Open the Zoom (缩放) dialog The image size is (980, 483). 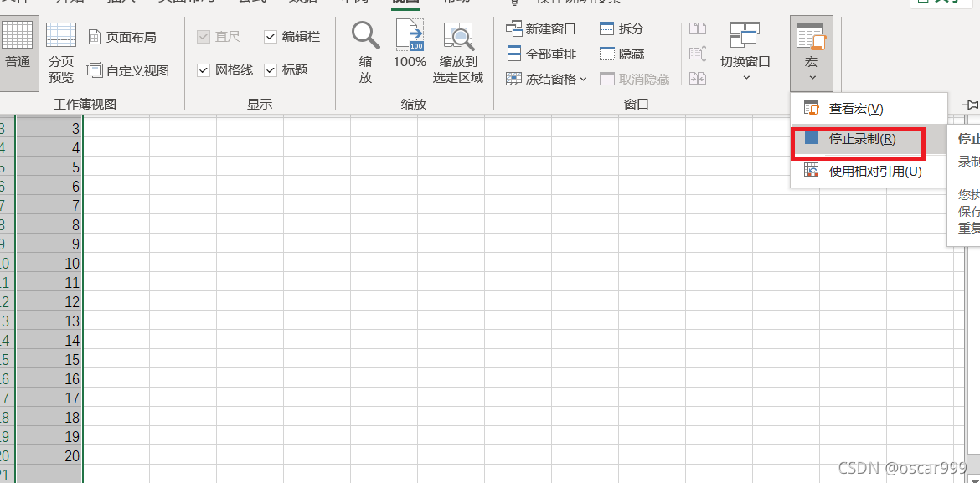point(366,53)
